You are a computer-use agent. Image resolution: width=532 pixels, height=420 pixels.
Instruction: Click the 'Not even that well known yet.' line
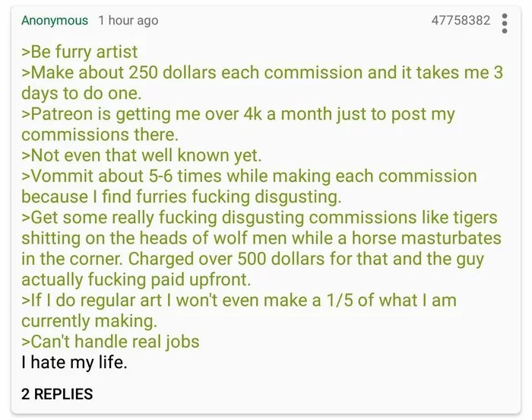point(141,155)
